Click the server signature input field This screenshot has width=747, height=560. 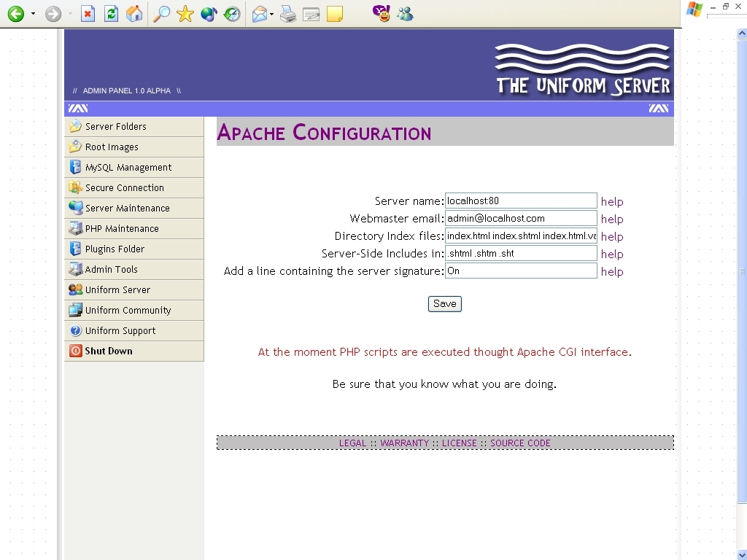tap(521, 271)
